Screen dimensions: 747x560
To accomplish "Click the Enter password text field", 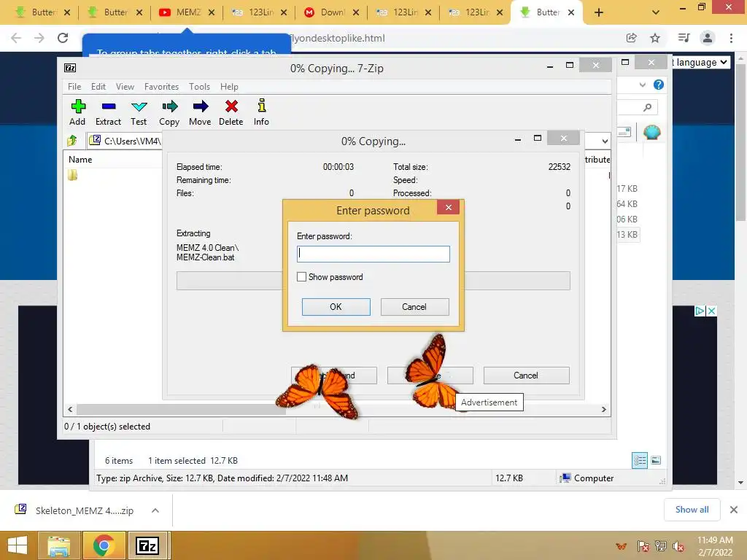I will [373, 254].
